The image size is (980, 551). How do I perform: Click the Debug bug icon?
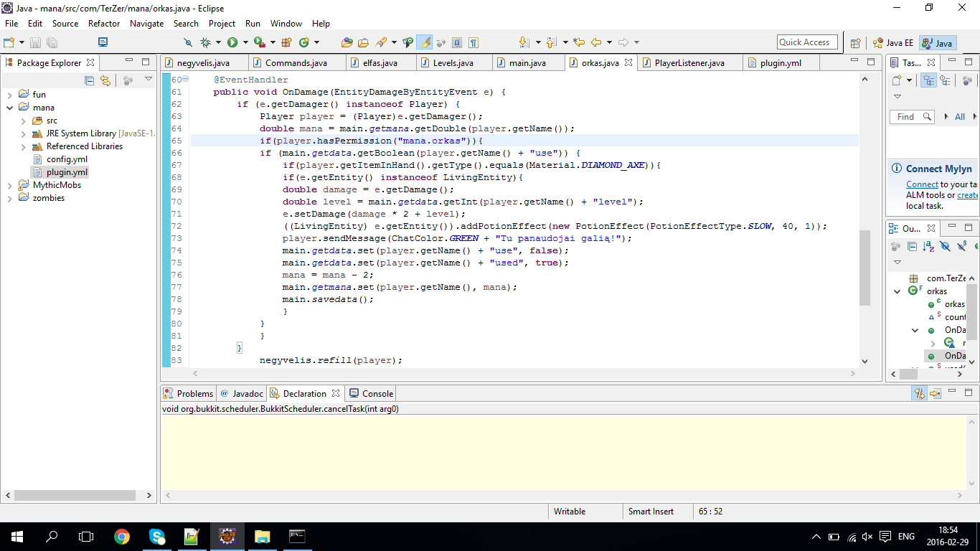[205, 42]
